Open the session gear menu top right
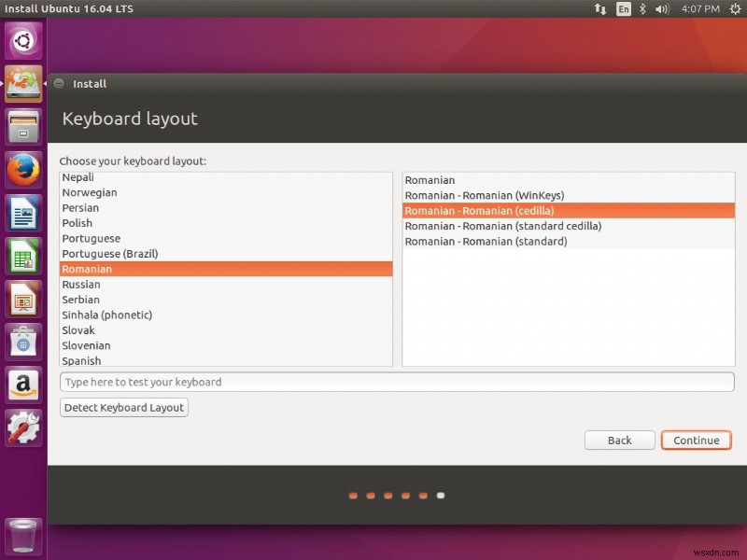The height and width of the screenshot is (560, 747). [x=736, y=8]
